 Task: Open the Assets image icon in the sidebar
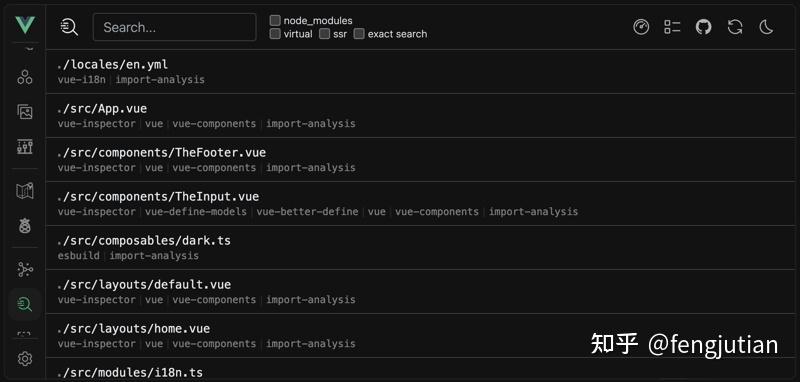pyautogui.click(x=24, y=112)
